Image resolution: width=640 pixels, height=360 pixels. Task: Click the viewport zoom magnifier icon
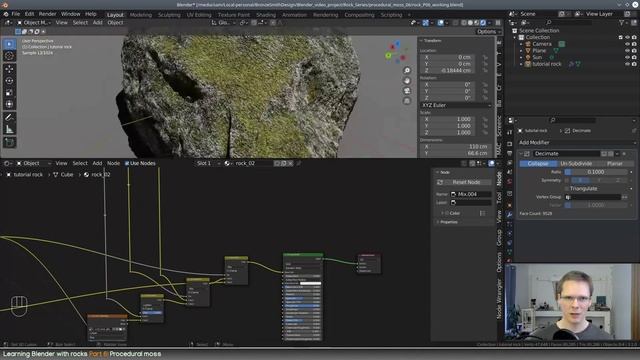(x=407, y=71)
